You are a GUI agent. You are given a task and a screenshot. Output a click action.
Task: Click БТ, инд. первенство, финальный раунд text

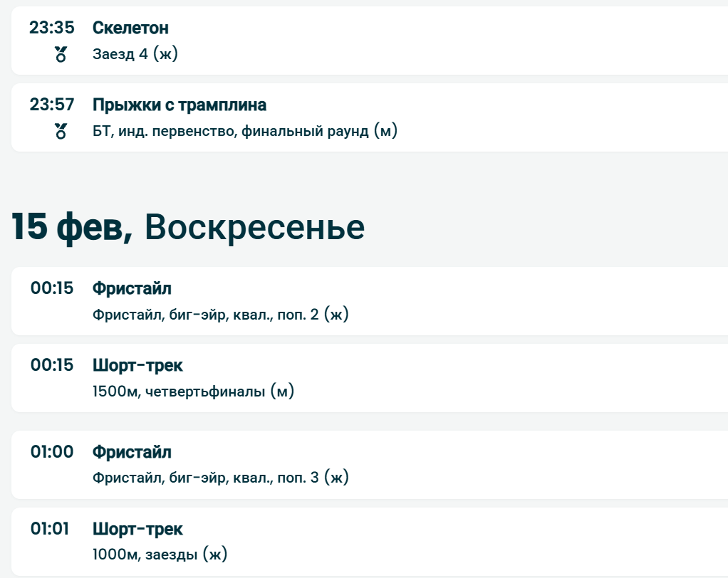[x=244, y=131]
